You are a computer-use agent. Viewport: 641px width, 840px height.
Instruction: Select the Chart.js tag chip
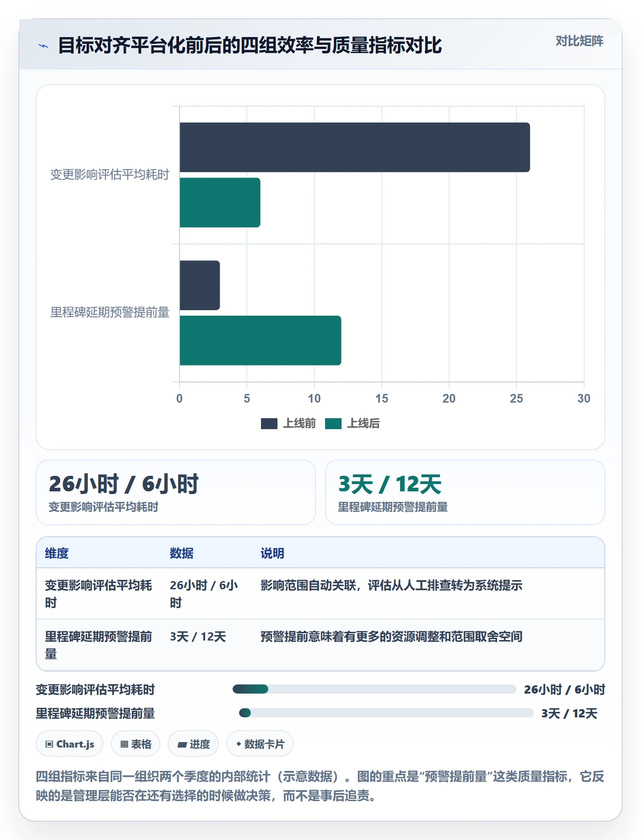tap(70, 744)
